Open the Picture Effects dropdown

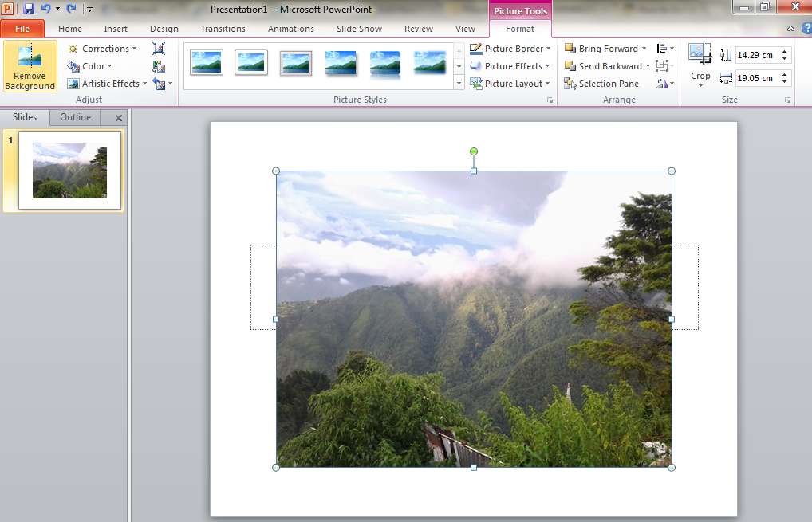[x=510, y=66]
